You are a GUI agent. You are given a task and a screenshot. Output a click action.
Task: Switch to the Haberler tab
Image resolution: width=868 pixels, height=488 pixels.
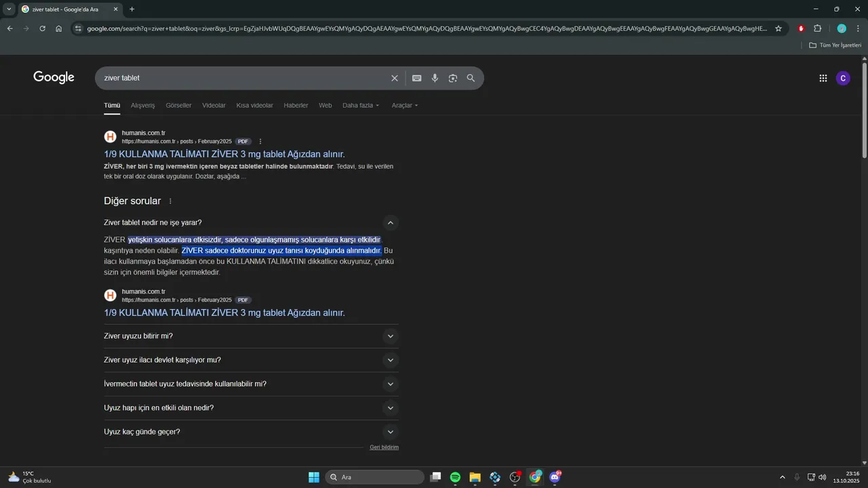click(x=296, y=105)
